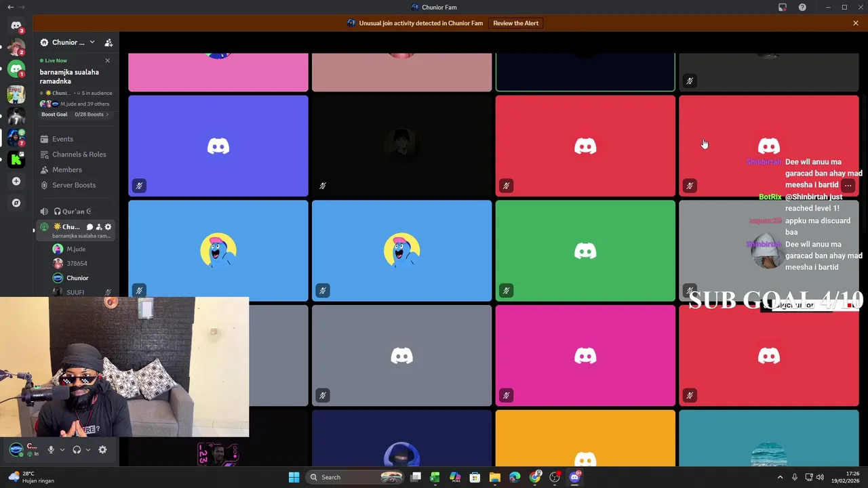Open weather widget 28°C Hujan ringan
The height and width of the screenshot is (488, 868).
click(33, 477)
